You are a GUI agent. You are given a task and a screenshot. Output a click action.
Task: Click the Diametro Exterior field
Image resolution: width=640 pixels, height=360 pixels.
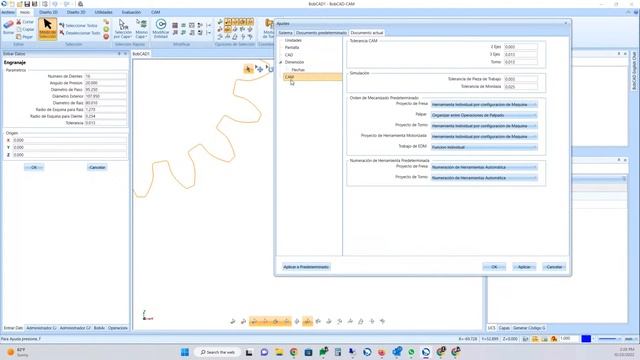click(106, 96)
